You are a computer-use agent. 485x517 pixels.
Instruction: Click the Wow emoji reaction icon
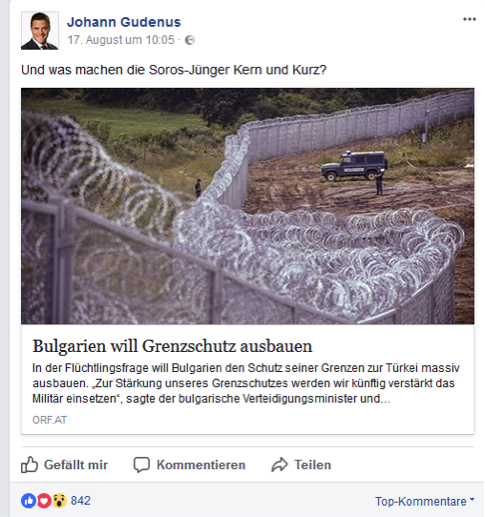(59, 501)
